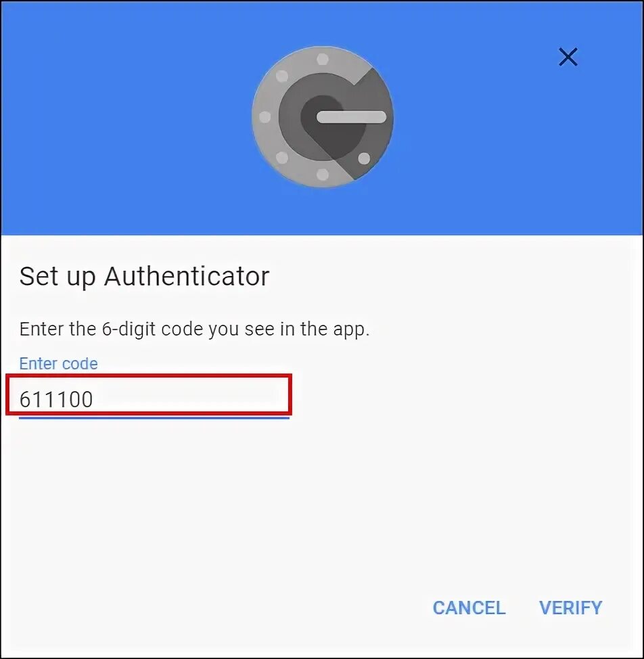Click the 611100 code text
Screen dimensions: 644x659
(x=56, y=399)
